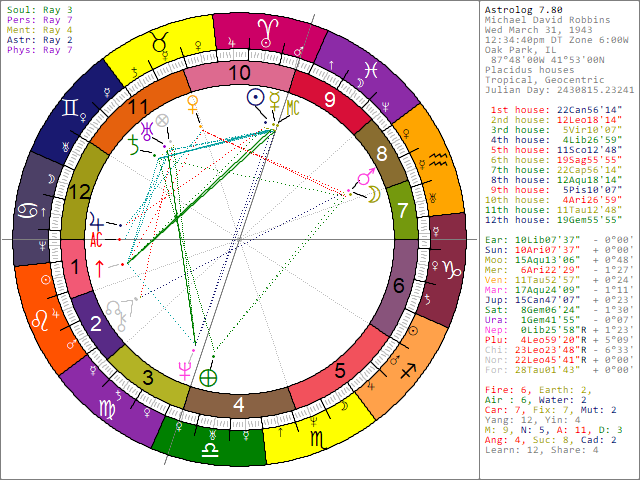Click the Scorpio glyph on the outer ring

[316, 439]
